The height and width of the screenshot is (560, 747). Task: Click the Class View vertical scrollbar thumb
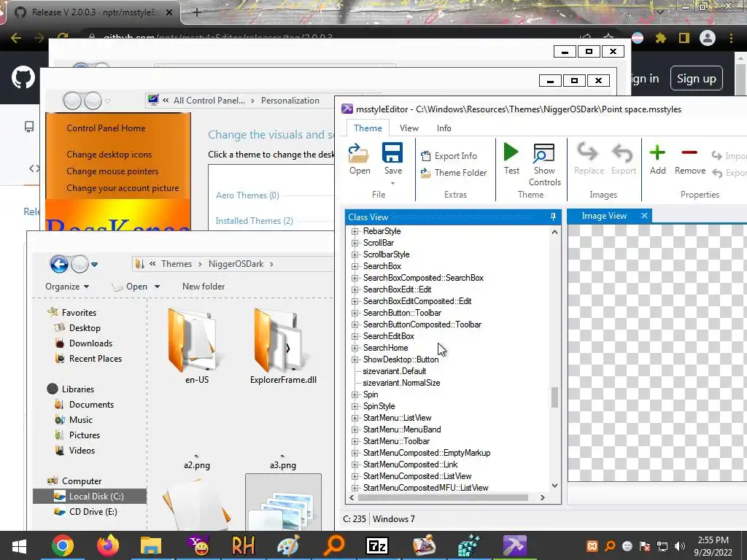(554, 397)
